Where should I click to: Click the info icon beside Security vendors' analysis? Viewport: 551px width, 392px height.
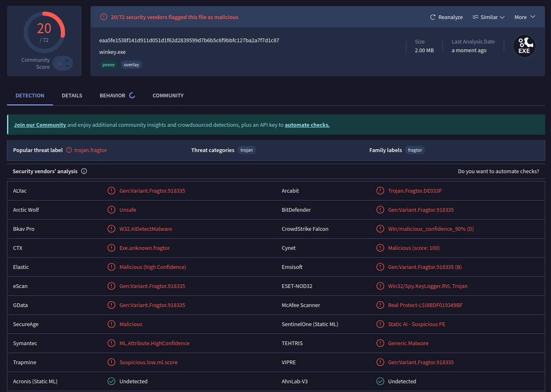pos(84,171)
